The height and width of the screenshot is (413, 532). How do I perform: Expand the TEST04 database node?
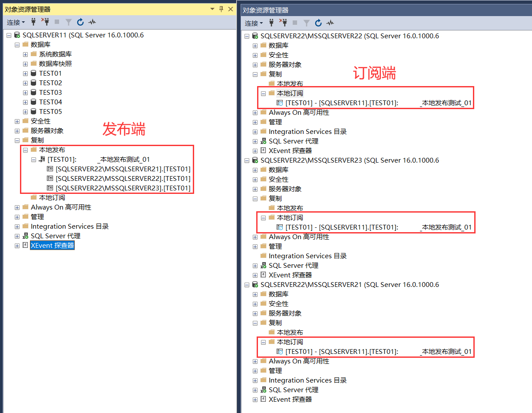[x=25, y=102]
